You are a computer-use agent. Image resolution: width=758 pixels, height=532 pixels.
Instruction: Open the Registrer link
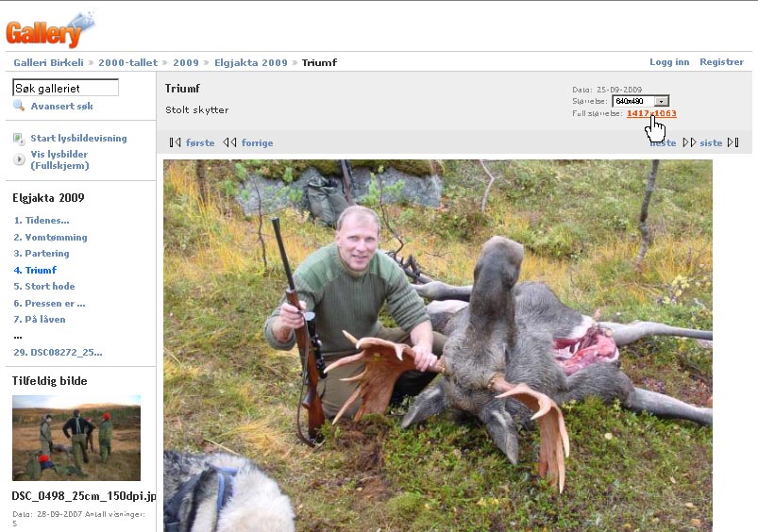(721, 62)
